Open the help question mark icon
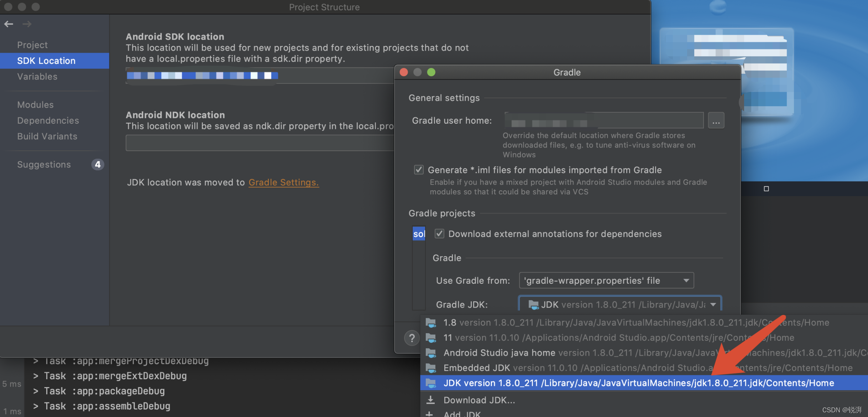 coord(412,338)
